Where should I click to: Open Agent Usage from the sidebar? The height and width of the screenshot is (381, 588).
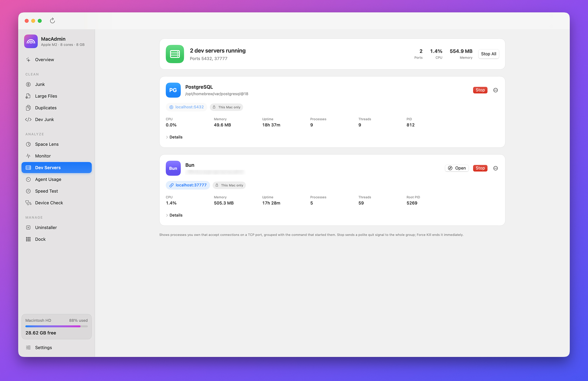click(57, 179)
